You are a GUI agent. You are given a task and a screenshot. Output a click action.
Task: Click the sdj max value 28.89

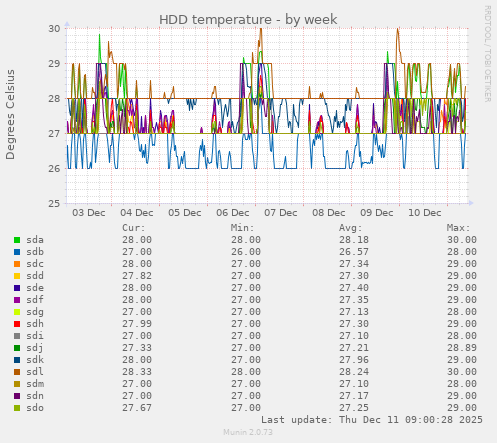(462, 348)
